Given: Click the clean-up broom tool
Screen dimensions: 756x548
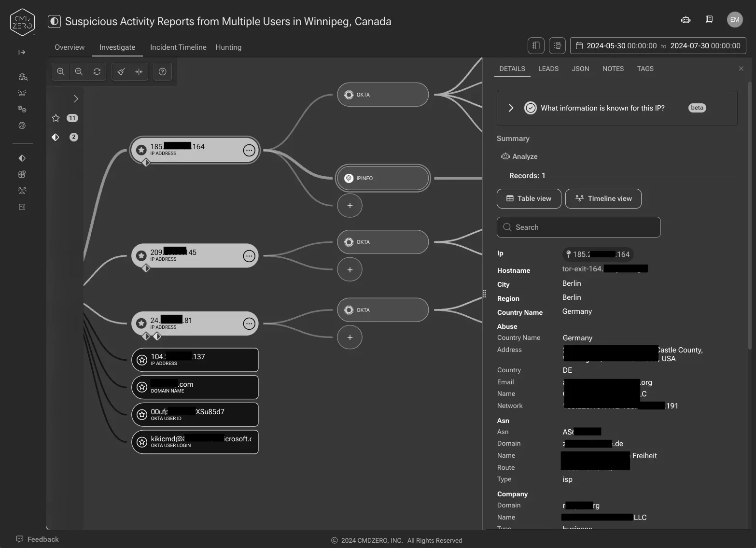Looking at the screenshot, I should 121,72.
